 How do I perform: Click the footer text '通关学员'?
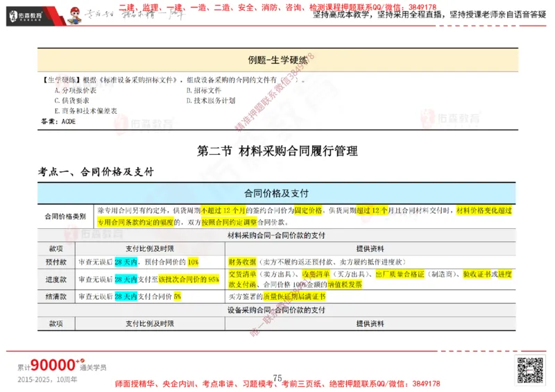tap(94, 368)
